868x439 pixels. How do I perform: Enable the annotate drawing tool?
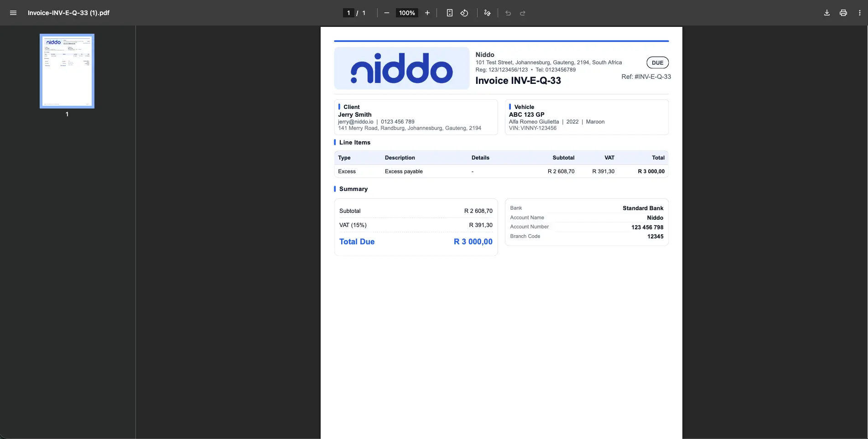click(487, 13)
